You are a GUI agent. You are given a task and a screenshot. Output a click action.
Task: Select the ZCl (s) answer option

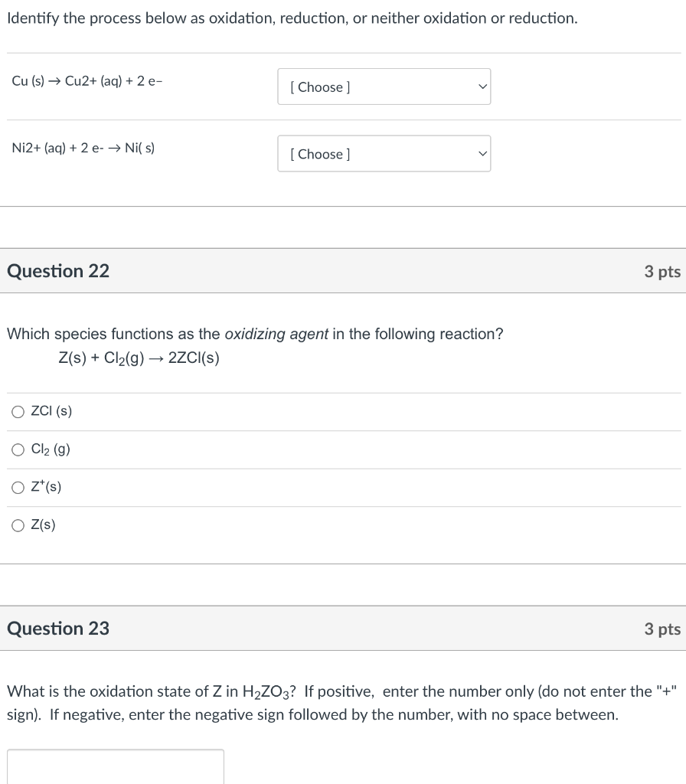18,411
